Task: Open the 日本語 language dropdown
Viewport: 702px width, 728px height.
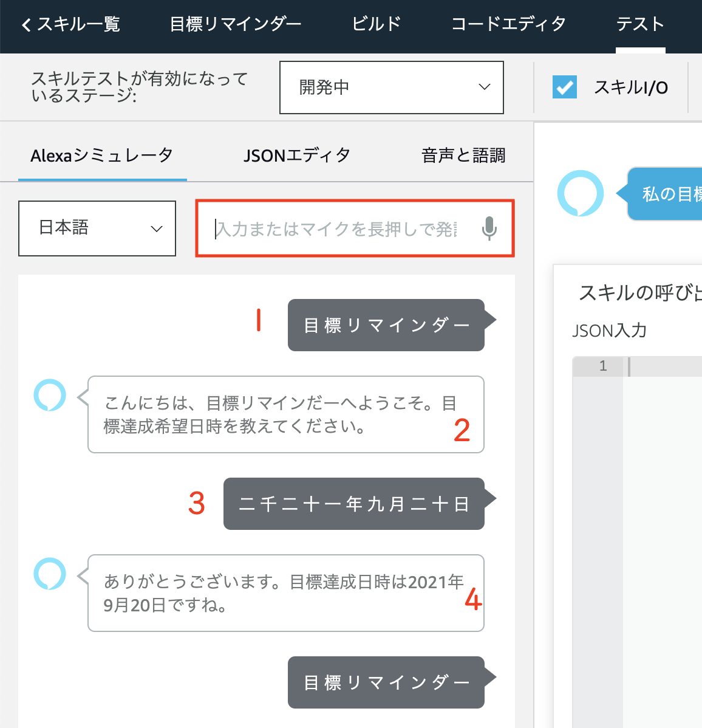Action: 97,228
